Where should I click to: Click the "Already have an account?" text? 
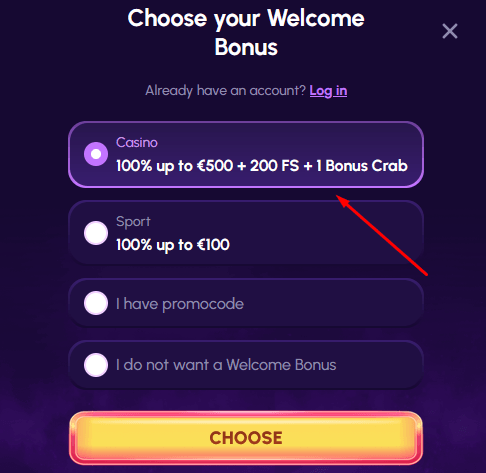coord(225,91)
